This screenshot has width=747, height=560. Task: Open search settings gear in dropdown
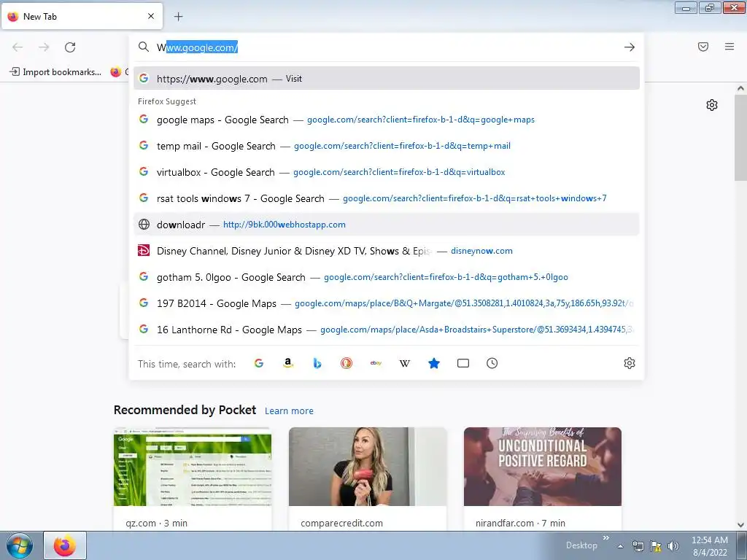point(630,363)
